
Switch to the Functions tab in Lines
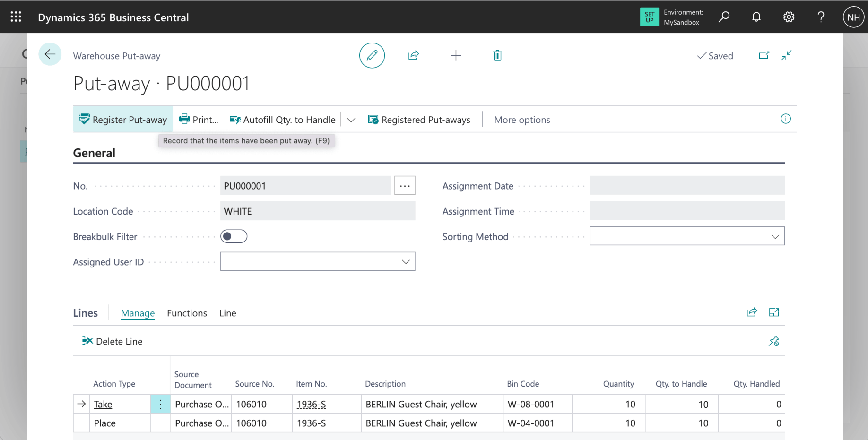tap(187, 313)
